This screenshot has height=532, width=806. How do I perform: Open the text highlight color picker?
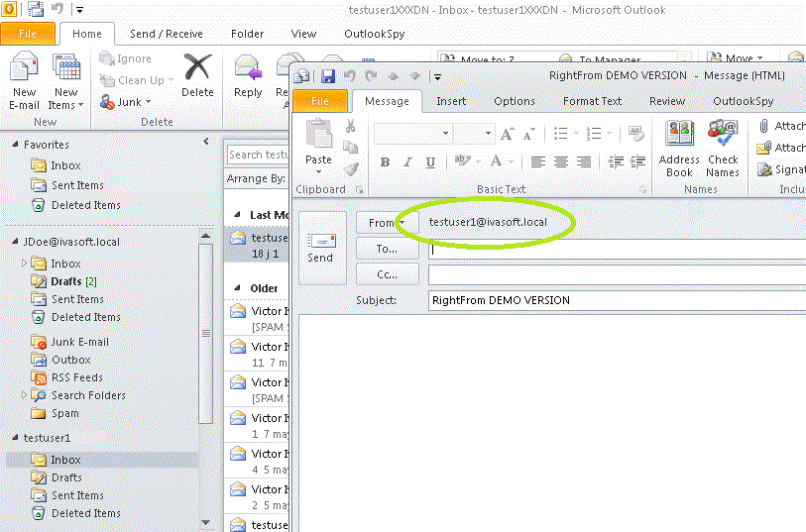pos(463,161)
